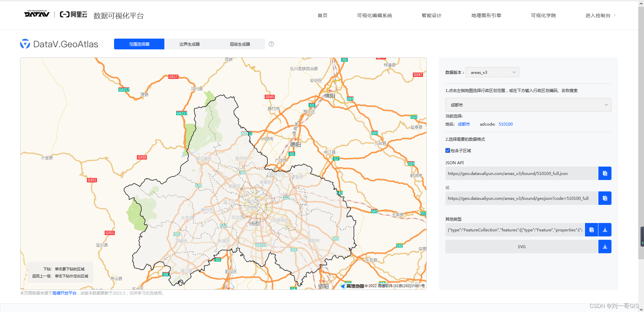Click the 绵阳 city label on map
Viewport: 644px width, 312px height.
330,96
